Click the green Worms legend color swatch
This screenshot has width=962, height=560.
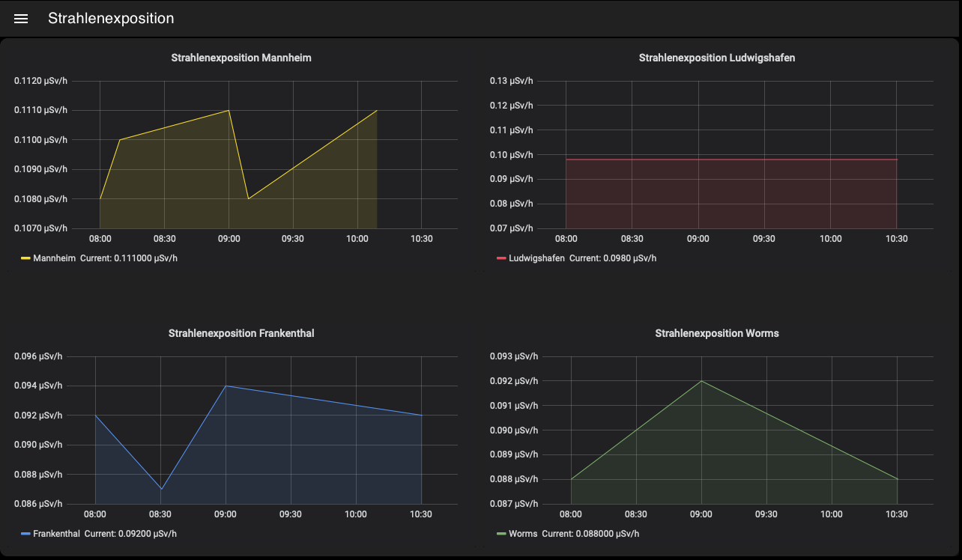501,534
